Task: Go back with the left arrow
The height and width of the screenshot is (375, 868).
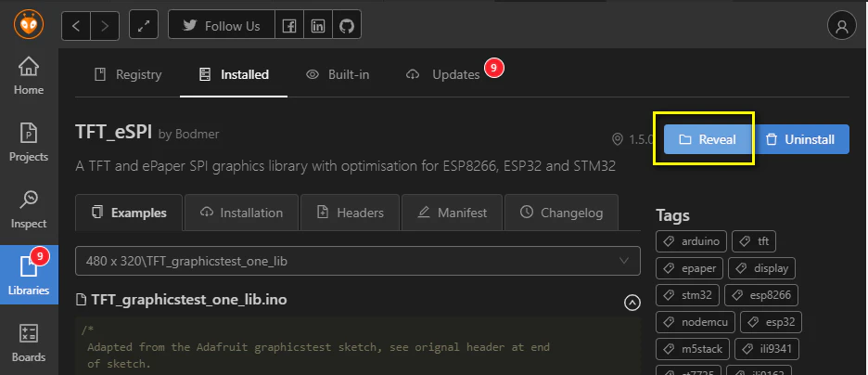Action: click(76, 25)
